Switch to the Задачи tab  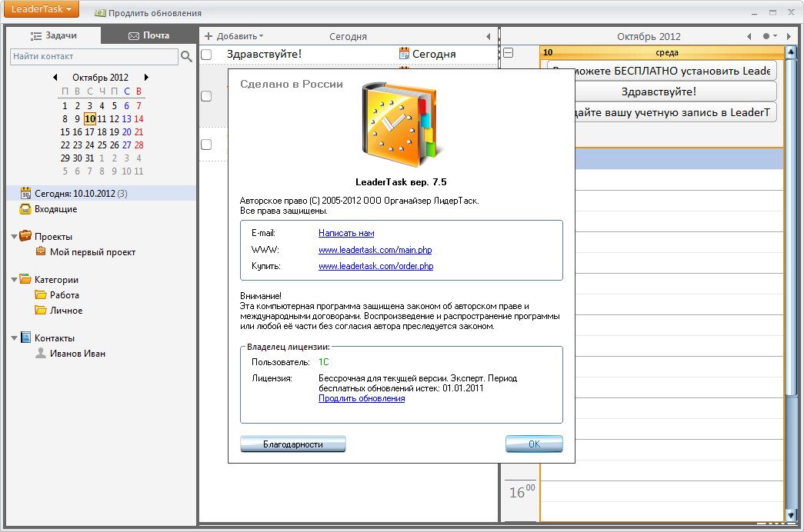click(x=53, y=35)
